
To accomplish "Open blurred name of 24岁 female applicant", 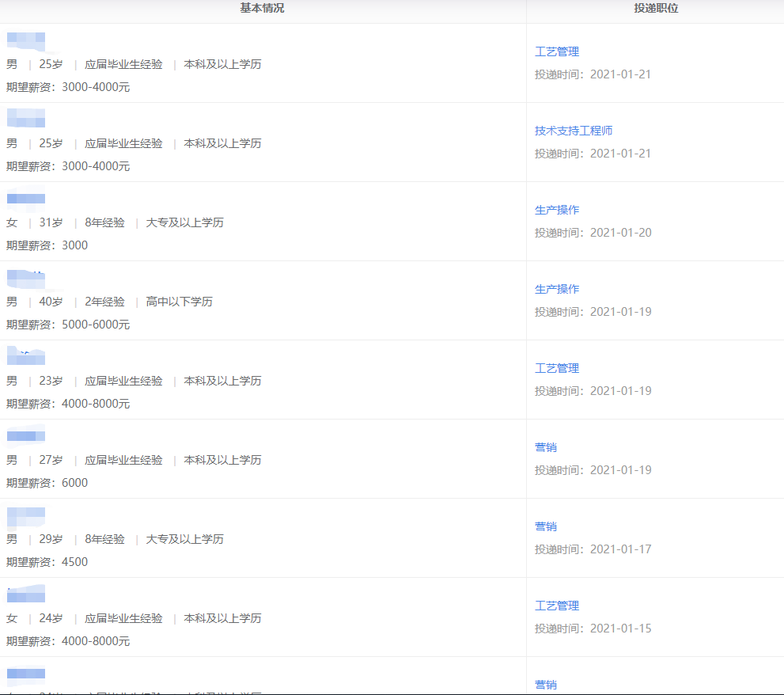I will [x=26, y=594].
